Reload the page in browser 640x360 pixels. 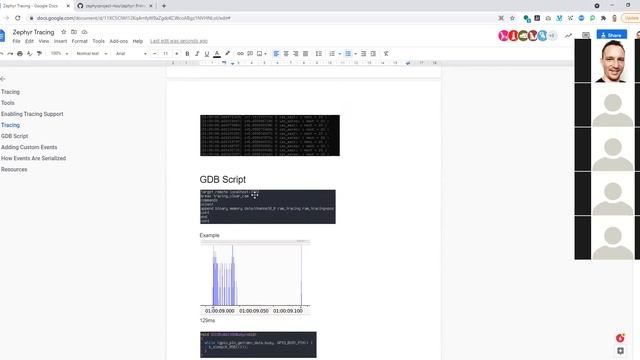click(18, 18)
